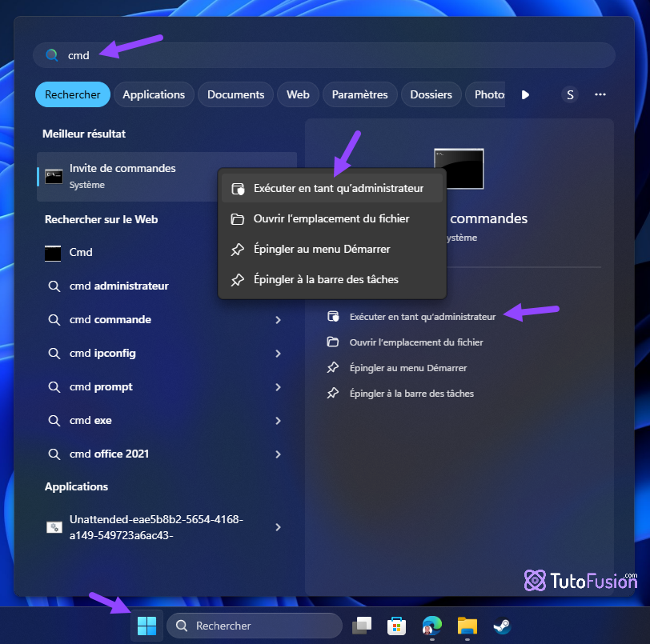Click the taskbar Rechercher search box

pos(254,626)
